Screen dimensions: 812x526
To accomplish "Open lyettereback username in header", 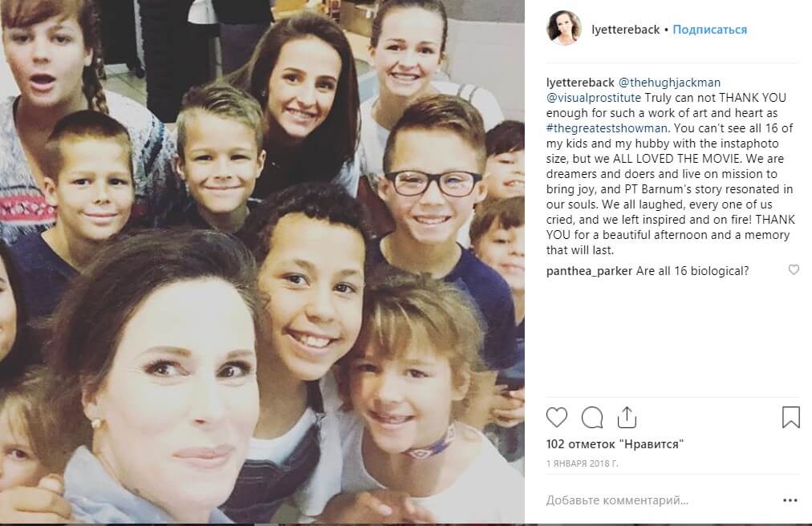I will point(626,30).
